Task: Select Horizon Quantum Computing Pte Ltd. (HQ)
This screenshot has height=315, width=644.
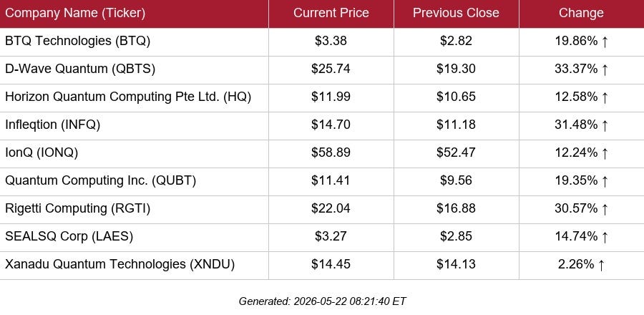Action: (x=128, y=97)
